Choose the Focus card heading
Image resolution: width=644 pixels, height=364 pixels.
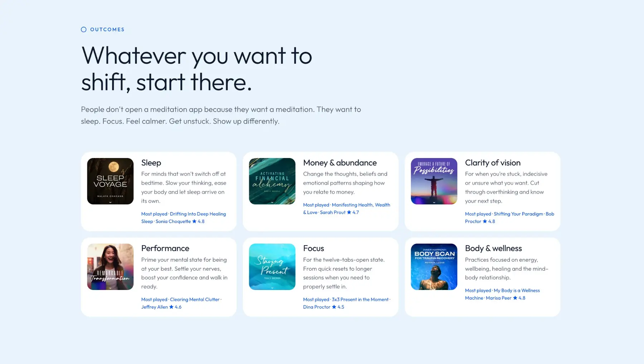click(313, 248)
